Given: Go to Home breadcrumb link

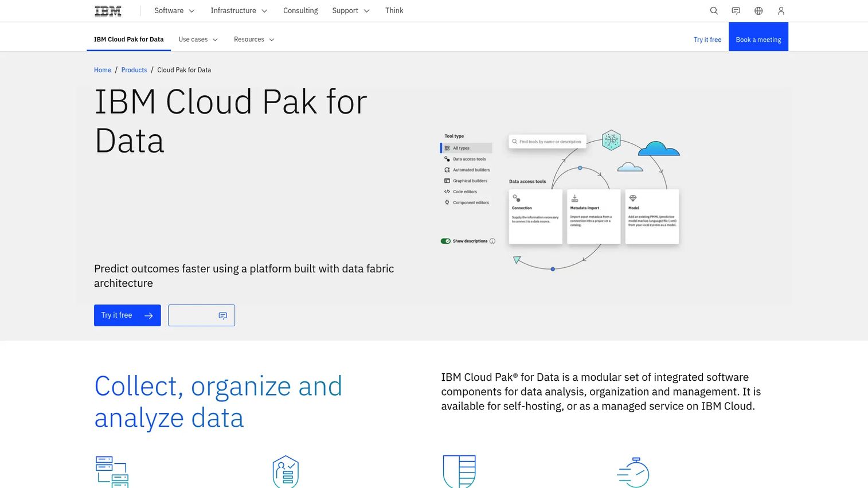Looking at the screenshot, I should (103, 70).
